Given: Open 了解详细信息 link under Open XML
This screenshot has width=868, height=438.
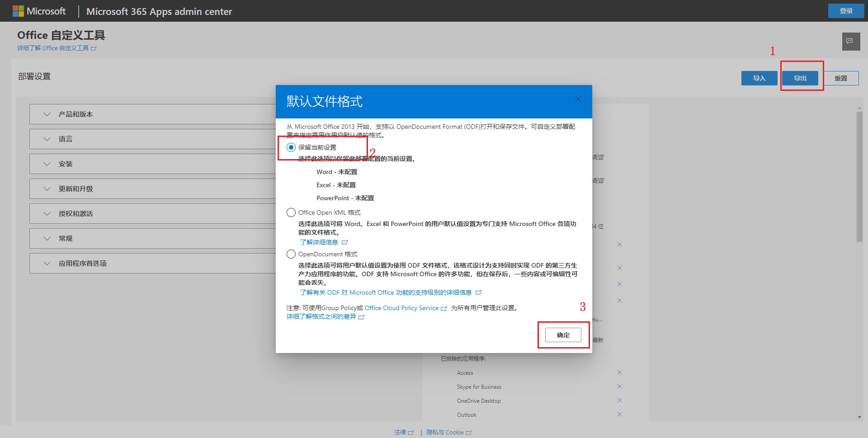Looking at the screenshot, I should coord(324,242).
